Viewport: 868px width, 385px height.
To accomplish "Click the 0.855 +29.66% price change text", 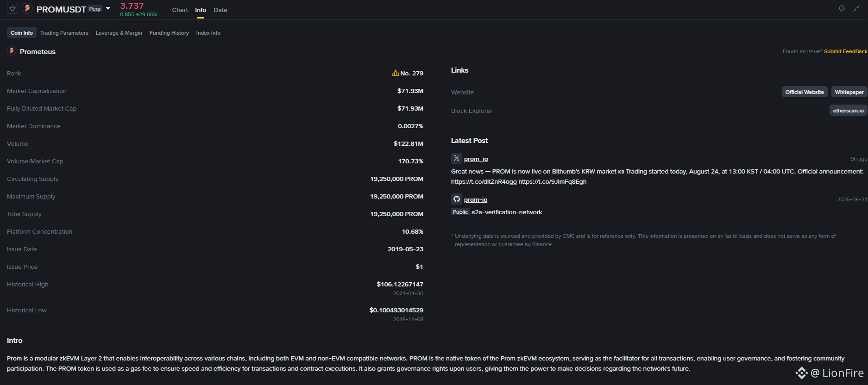I will [138, 14].
